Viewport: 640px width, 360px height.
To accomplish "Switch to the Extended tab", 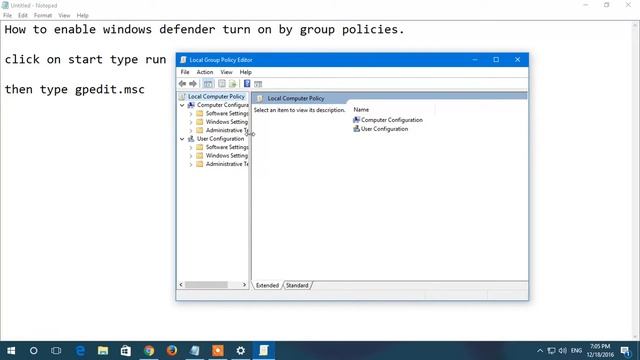I will tap(267, 285).
